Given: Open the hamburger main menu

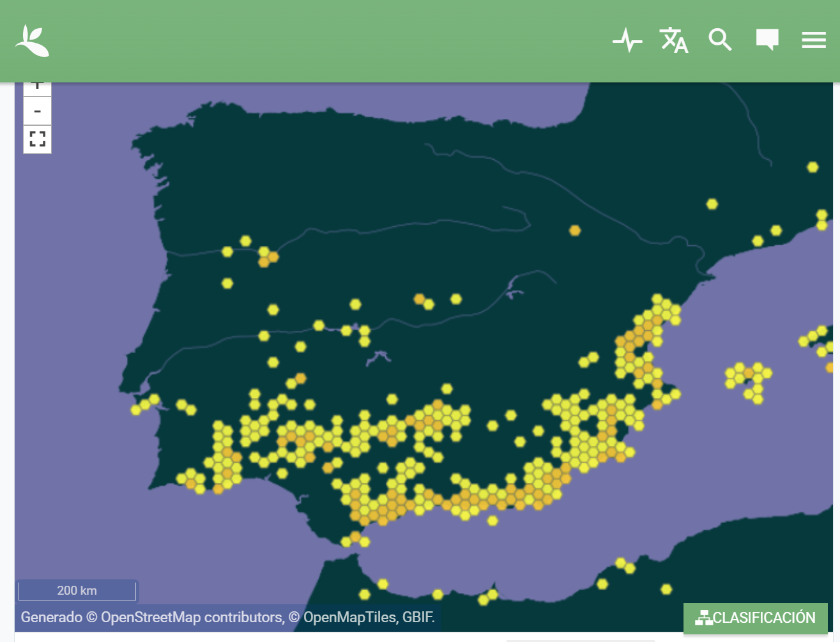Looking at the screenshot, I should [814, 40].
